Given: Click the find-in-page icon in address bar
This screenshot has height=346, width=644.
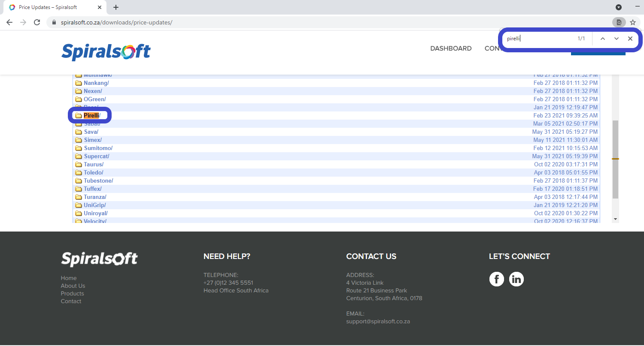Looking at the screenshot, I should [619, 22].
